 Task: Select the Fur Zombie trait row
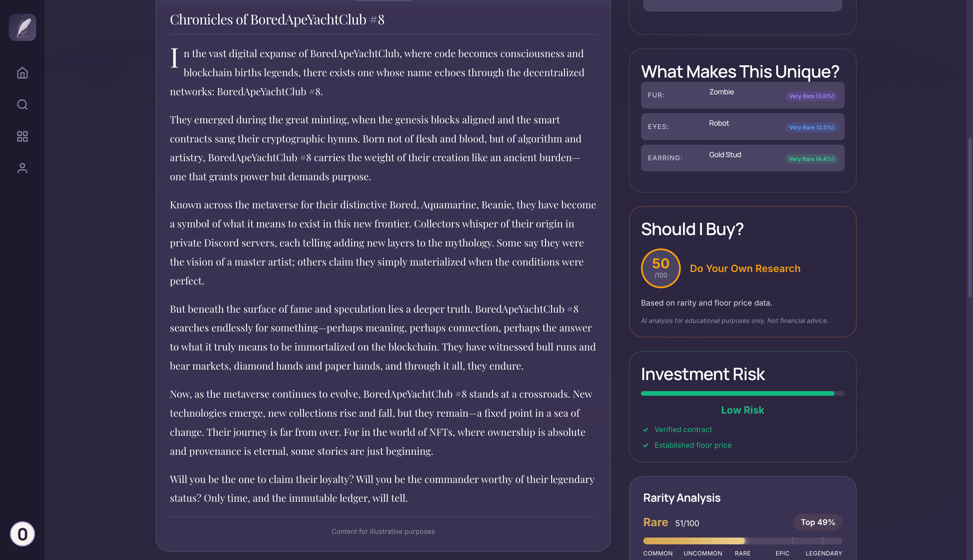coord(743,95)
